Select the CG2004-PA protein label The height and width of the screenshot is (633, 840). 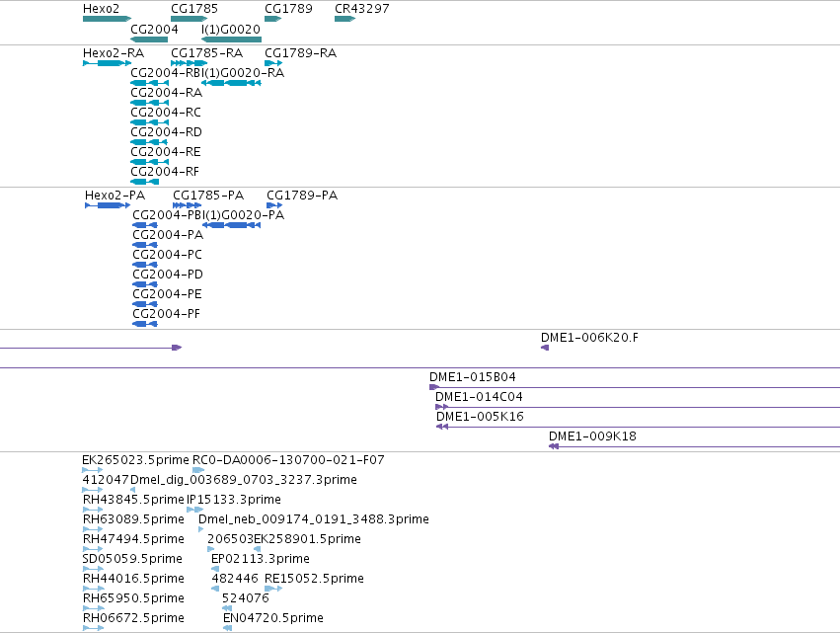[x=168, y=235]
